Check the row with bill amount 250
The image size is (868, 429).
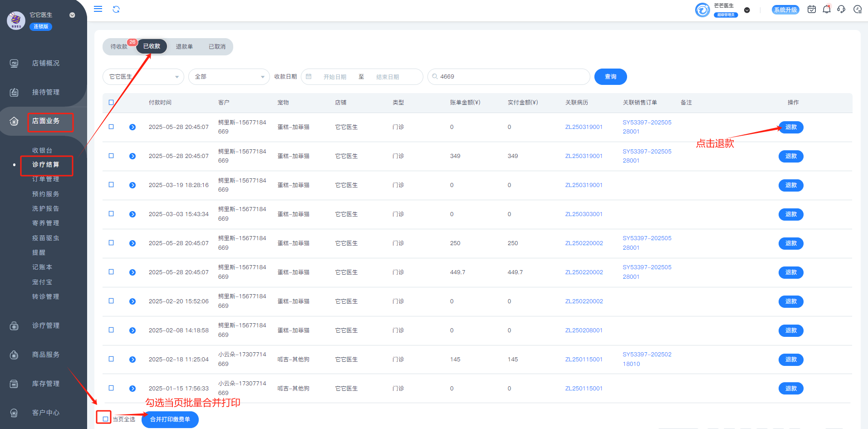coord(111,243)
